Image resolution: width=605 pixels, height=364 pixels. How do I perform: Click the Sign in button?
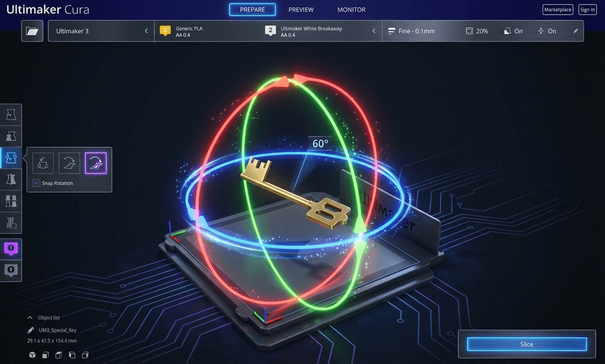pyautogui.click(x=587, y=10)
